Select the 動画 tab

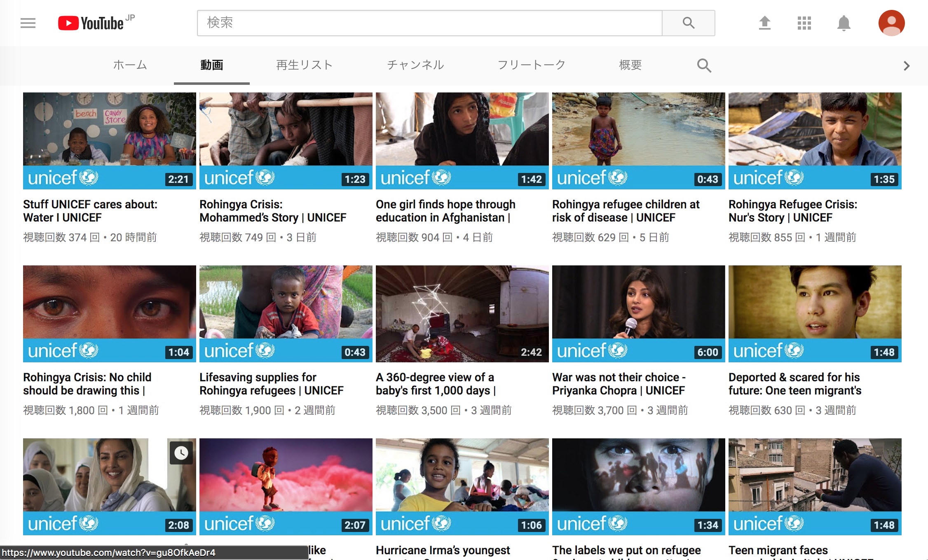[x=212, y=65]
